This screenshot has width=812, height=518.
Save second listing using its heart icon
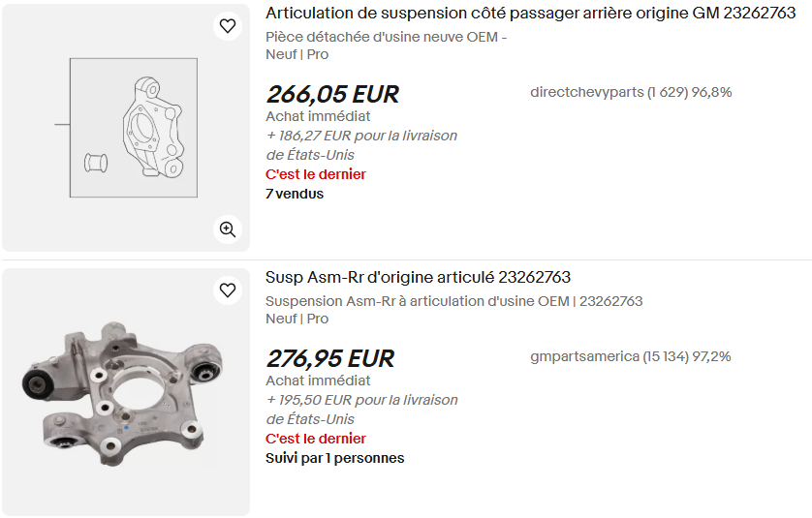coord(228,290)
